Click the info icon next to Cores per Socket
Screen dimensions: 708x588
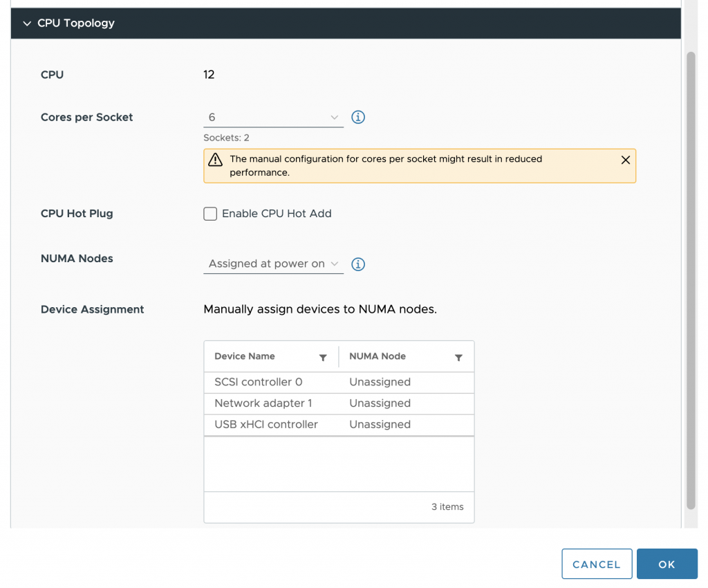pos(358,118)
